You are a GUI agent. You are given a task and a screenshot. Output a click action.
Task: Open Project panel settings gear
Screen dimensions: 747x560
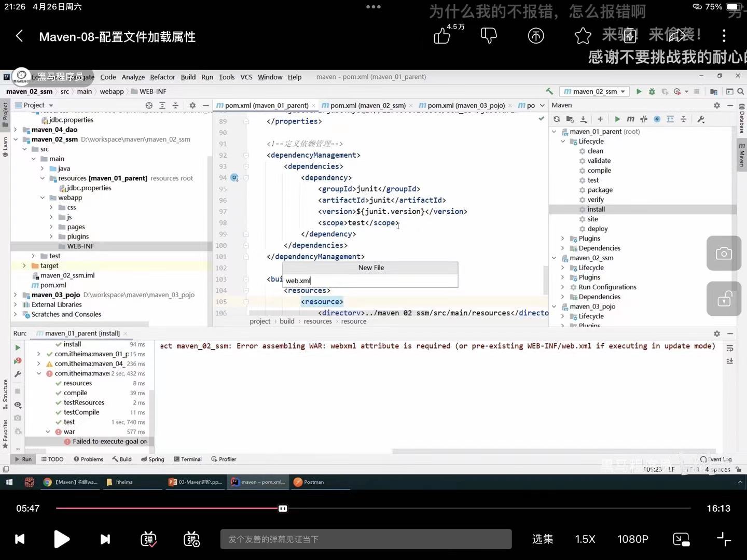point(192,105)
